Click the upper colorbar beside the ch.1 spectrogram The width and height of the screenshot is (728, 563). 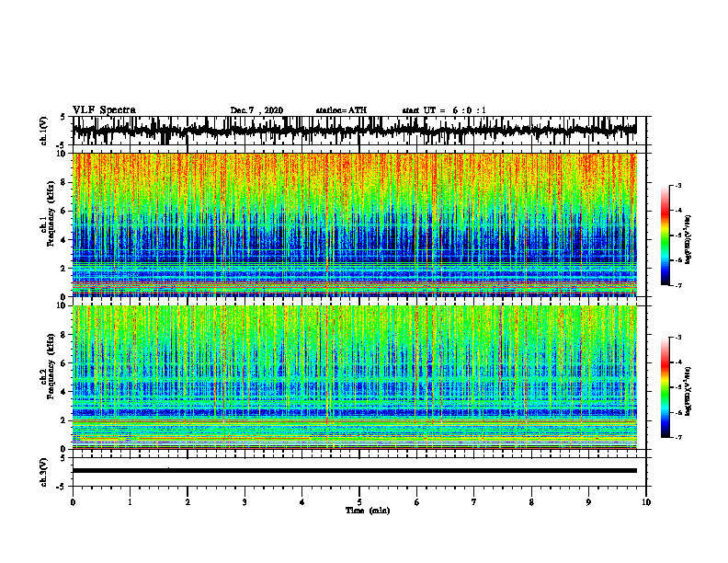pos(665,236)
